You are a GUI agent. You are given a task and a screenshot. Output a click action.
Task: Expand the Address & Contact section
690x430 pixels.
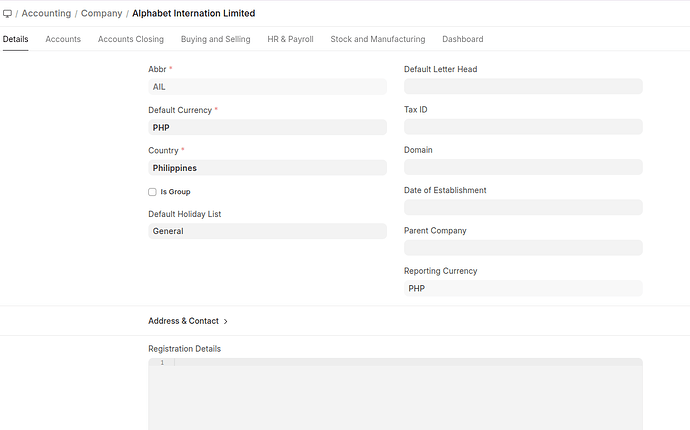point(188,321)
